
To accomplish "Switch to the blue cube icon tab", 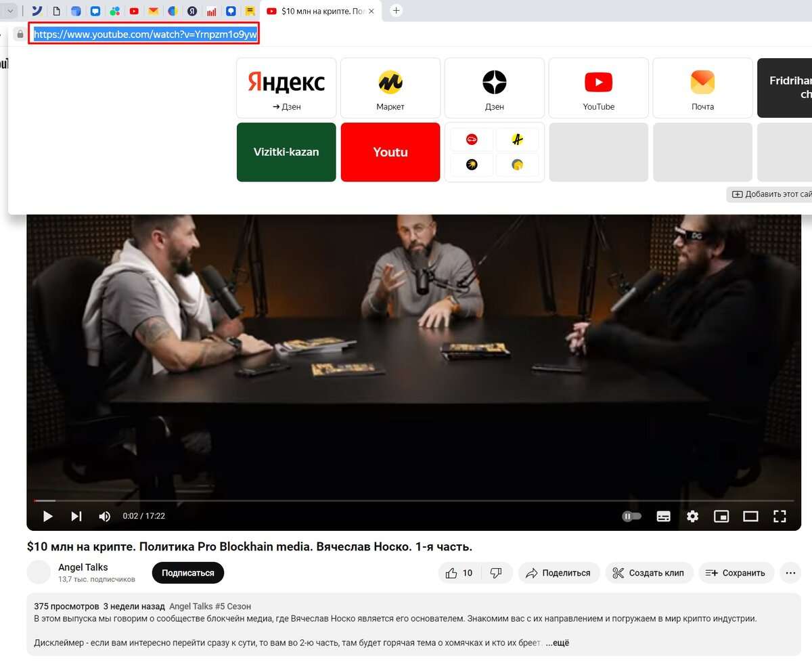I will tap(76, 11).
